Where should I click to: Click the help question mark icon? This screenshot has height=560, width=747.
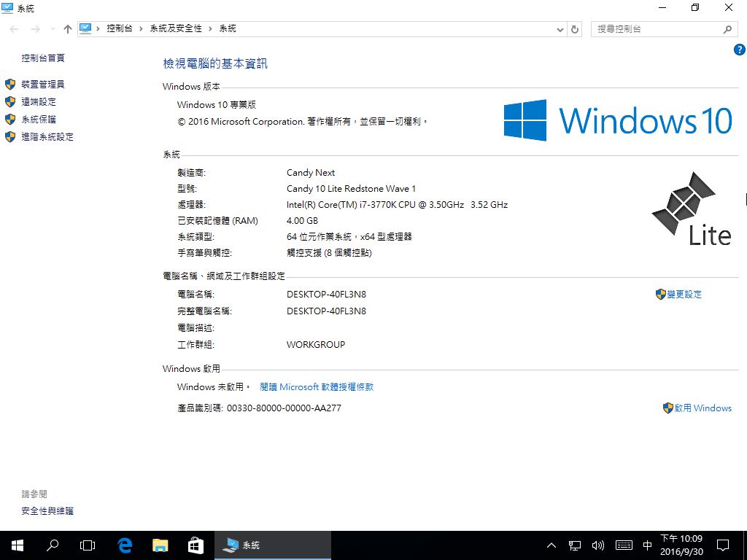740,50
